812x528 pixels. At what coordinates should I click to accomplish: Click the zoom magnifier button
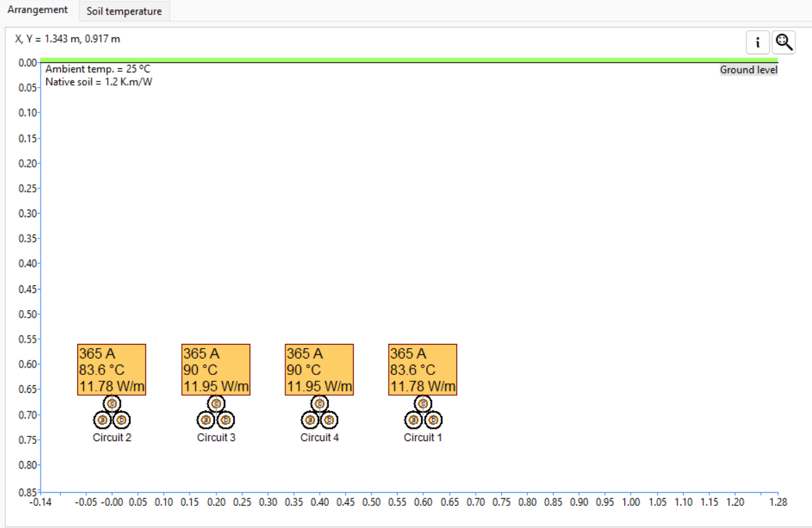[784, 43]
